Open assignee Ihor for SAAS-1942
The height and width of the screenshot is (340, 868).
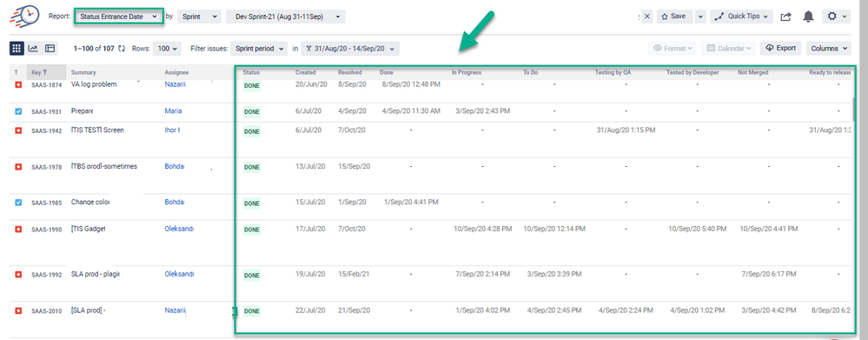[x=172, y=130]
